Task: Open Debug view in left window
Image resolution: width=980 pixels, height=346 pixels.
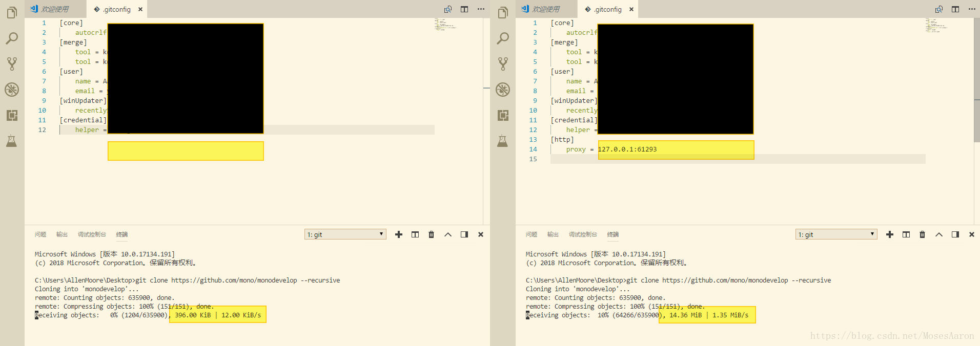Action: (x=12, y=90)
